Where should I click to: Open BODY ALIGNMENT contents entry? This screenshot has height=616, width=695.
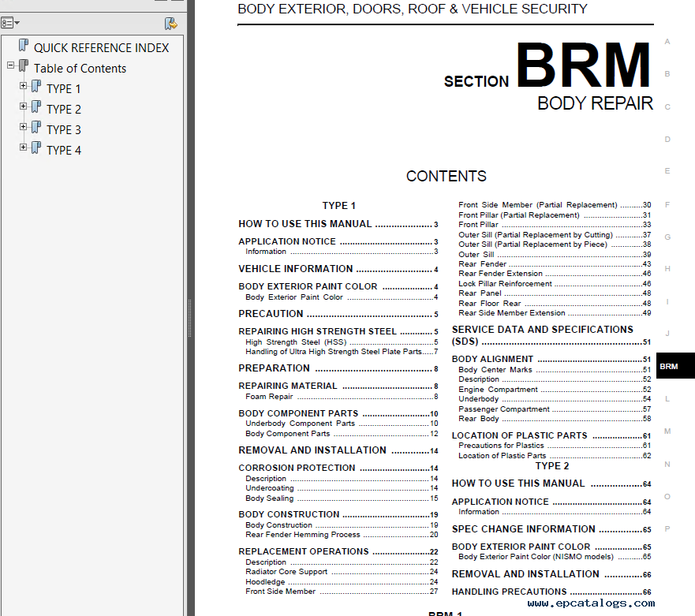tap(551, 359)
